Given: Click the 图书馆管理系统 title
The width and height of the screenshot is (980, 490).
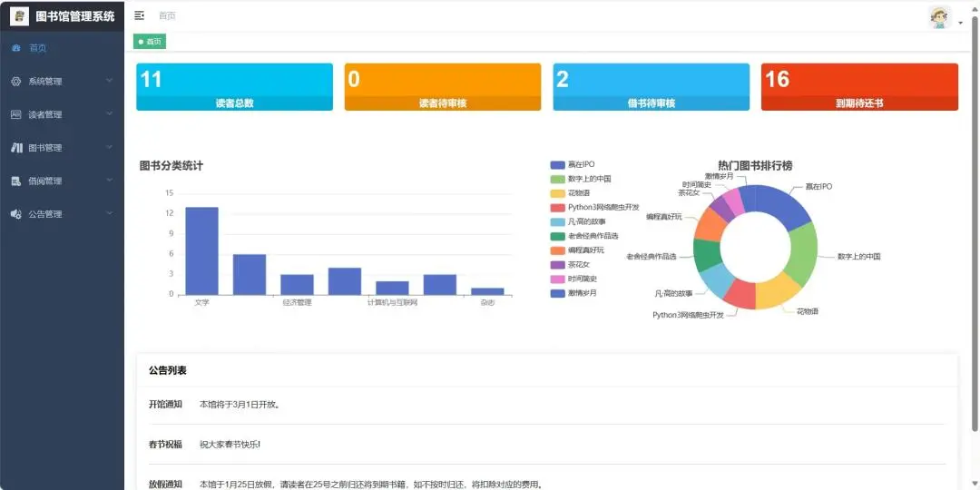Looking at the screenshot, I should pyautogui.click(x=75, y=17).
